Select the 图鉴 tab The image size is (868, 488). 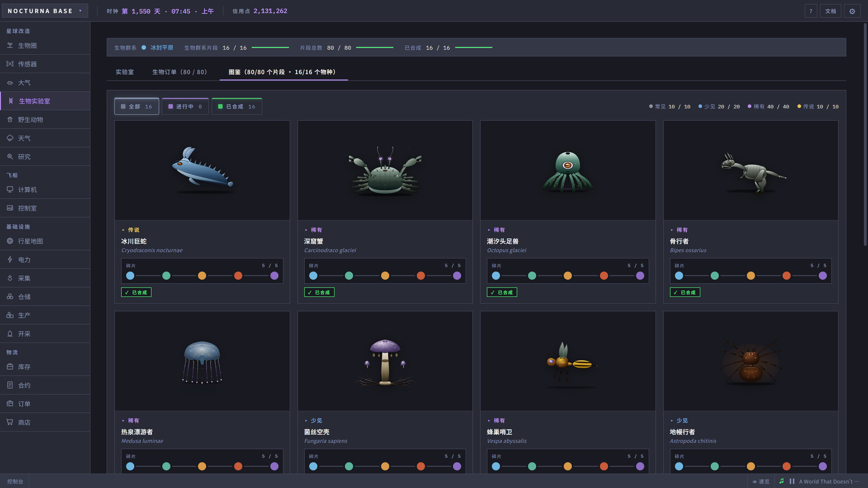click(283, 72)
